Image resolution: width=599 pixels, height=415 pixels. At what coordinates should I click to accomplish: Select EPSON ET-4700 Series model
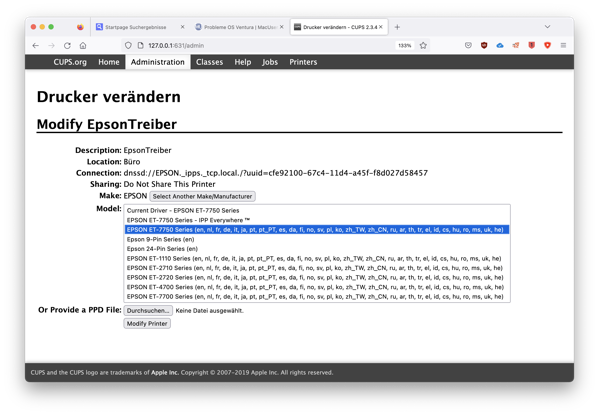(317, 287)
